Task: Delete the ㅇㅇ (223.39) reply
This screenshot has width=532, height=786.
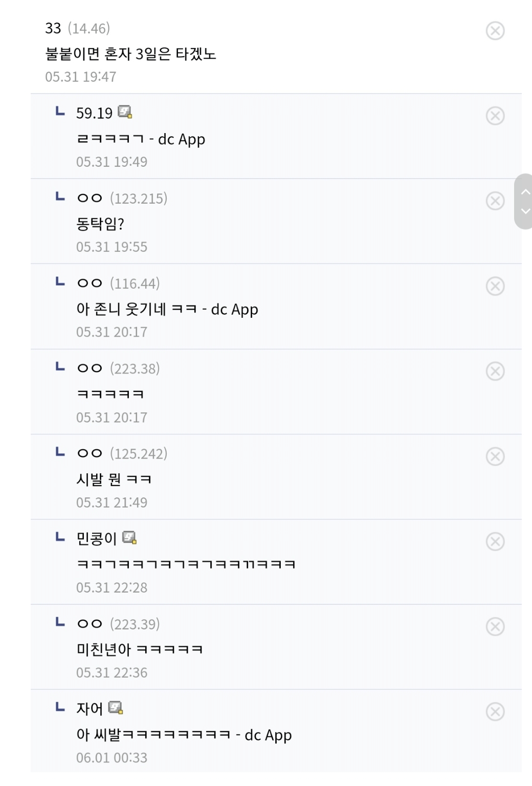Action: (x=495, y=626)
